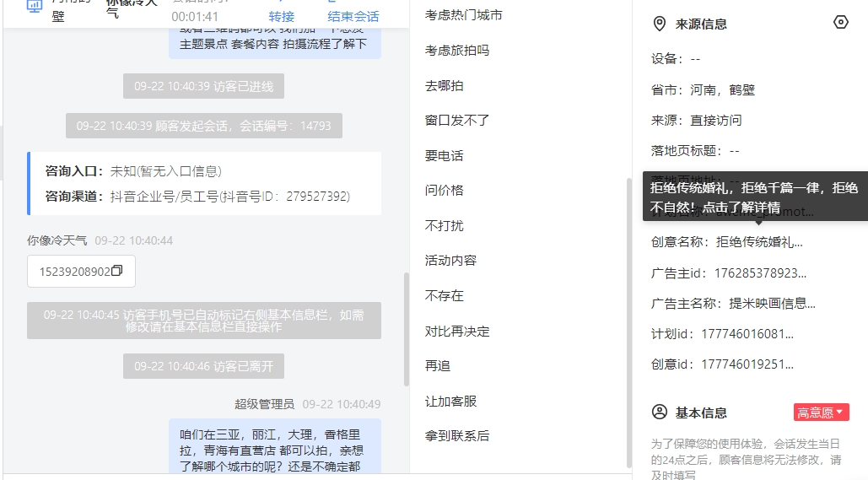Click the 超级管理员 sender label
The width and height of the screenshot is (868, 480).
265,404
